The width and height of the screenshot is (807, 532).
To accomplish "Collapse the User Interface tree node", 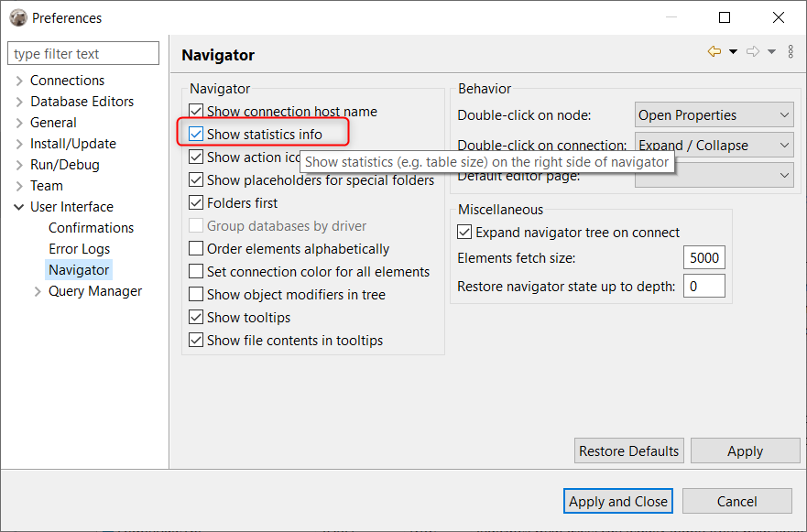I will (x=19, y=206).
